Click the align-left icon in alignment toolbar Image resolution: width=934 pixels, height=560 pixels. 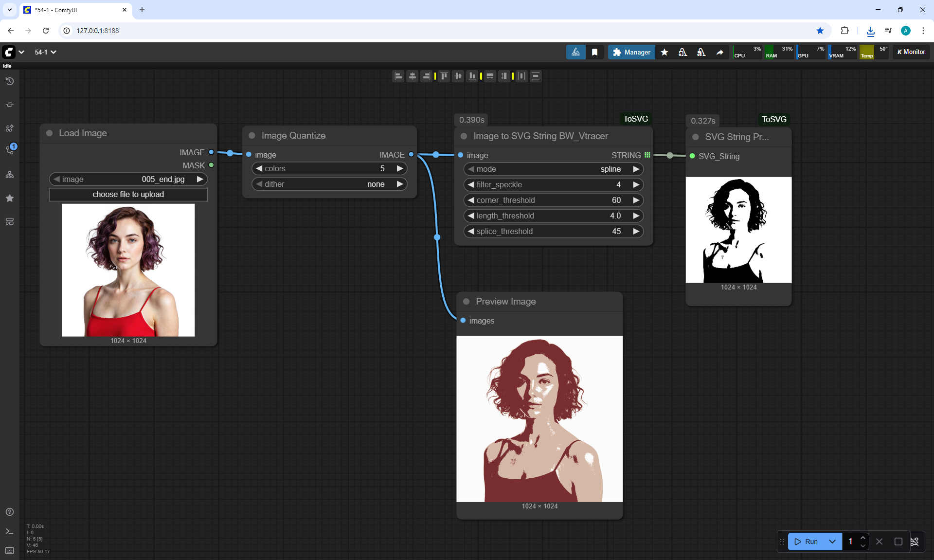(398, 76)
